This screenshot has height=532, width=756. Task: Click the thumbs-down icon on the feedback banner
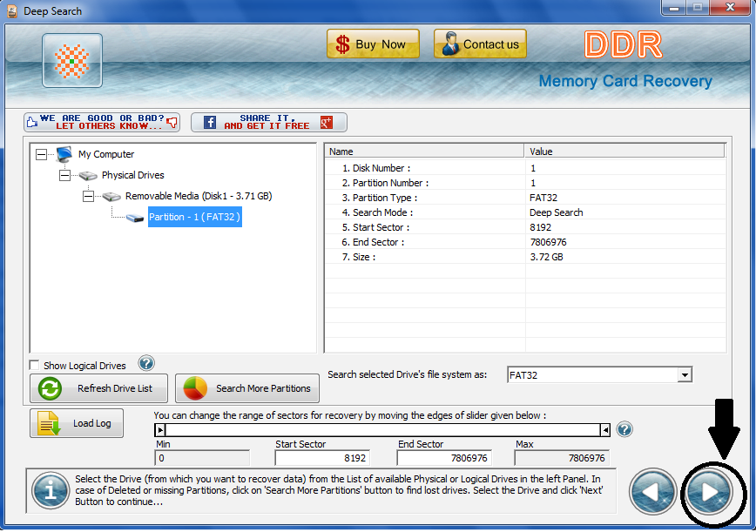coord(172,123)
